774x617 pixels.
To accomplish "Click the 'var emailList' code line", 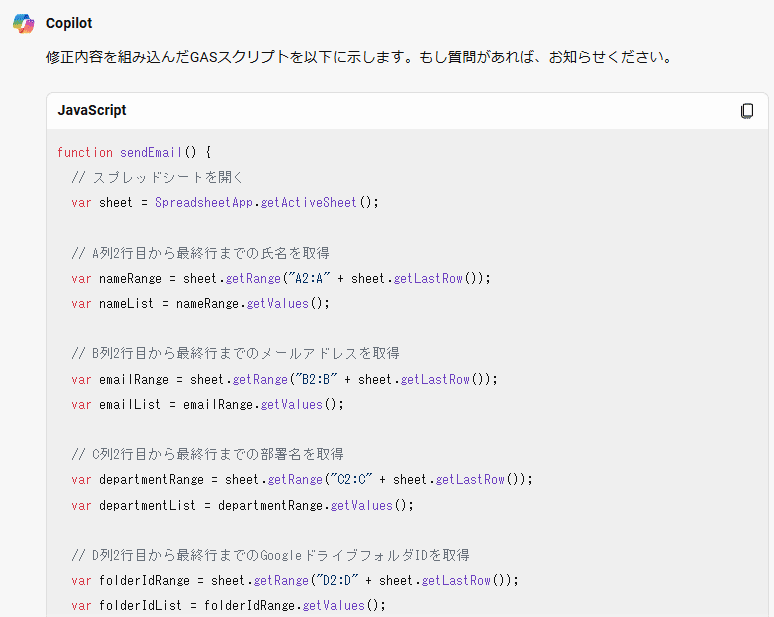I will (207, 405).
